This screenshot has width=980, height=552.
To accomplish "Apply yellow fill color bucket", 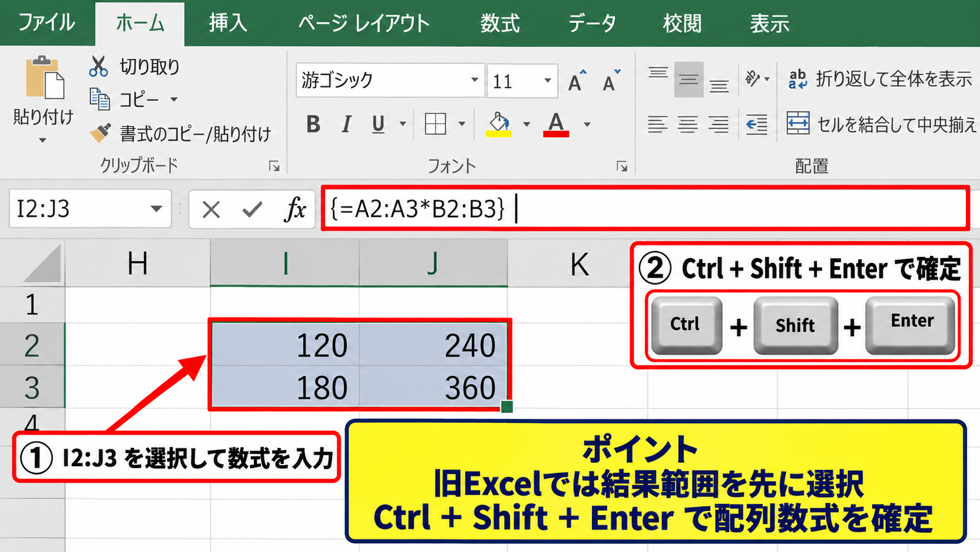I will tap(499, 124).
